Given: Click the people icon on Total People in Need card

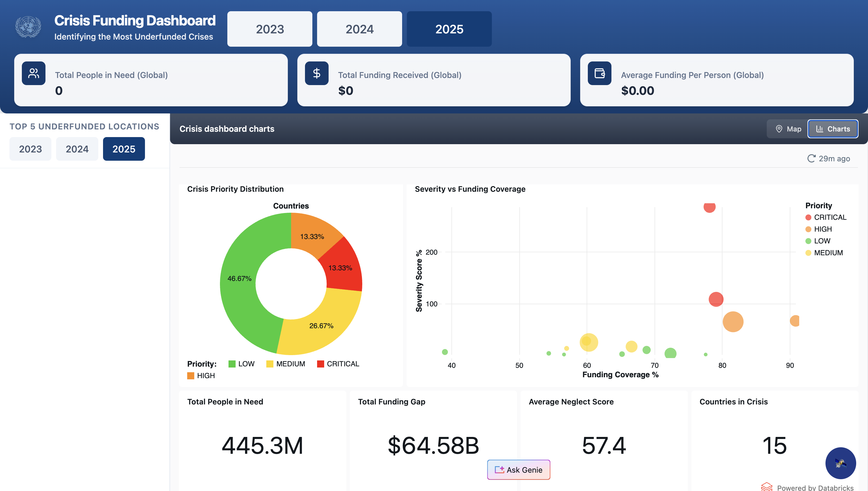Looking at the screenshot, I should [34, 73].
